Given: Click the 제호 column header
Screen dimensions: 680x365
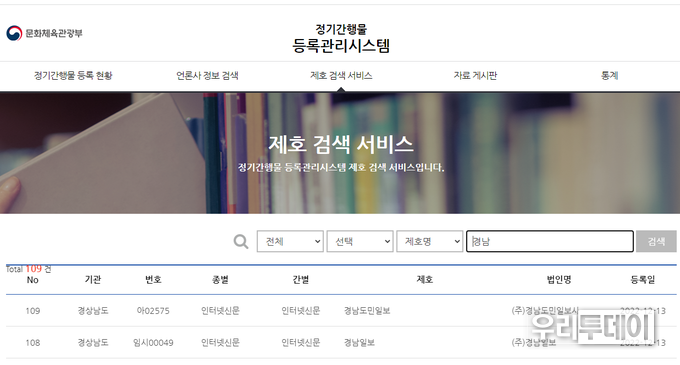Looking at the screenshot, I should (x=425, y=280).
